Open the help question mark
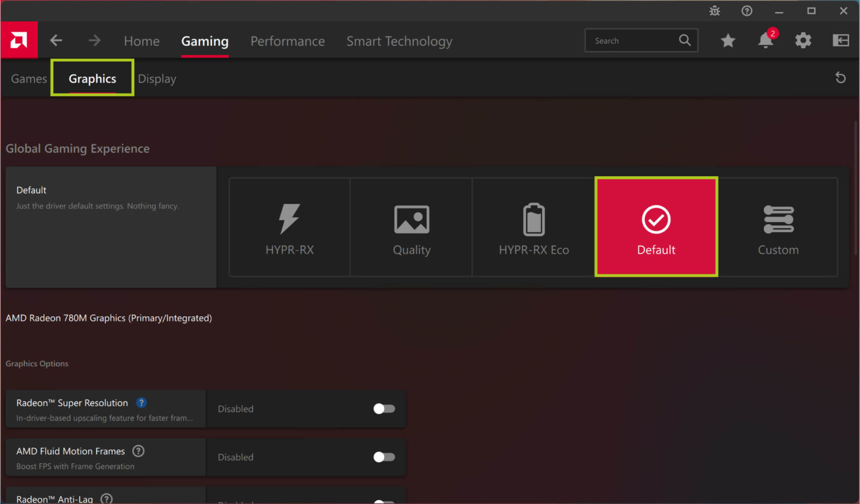The image size is (860, 504). pos(747,11)
